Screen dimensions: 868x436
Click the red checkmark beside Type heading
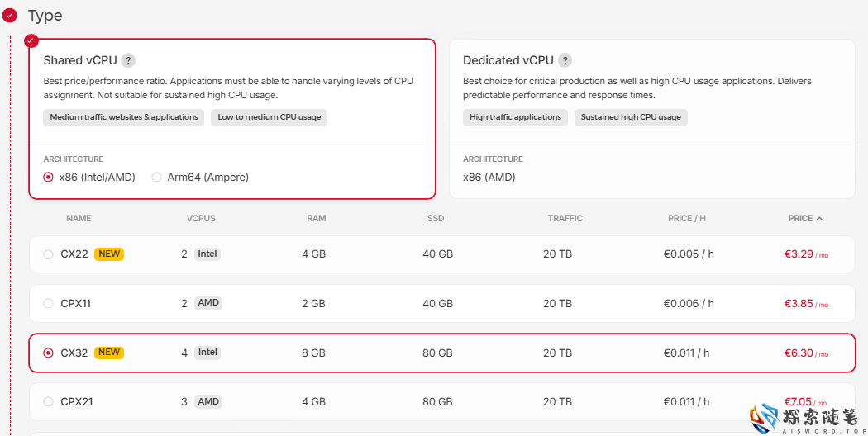click(x=10, y=15)
